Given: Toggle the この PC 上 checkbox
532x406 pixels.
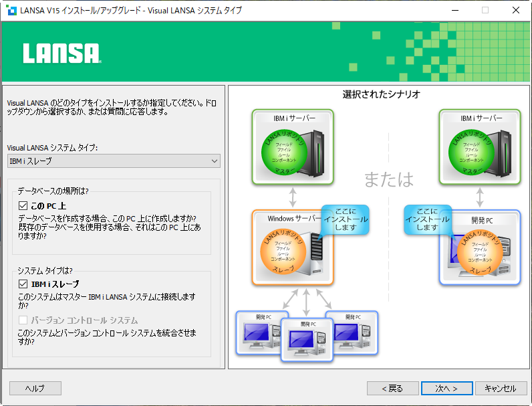Looking at the screenshot, I should coord(23,206).
